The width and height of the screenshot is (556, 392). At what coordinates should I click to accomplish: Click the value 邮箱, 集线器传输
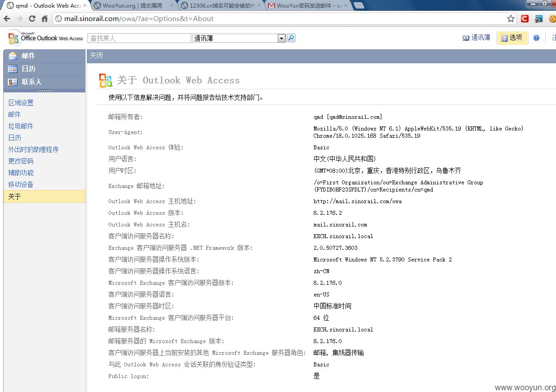pos(338,353)
